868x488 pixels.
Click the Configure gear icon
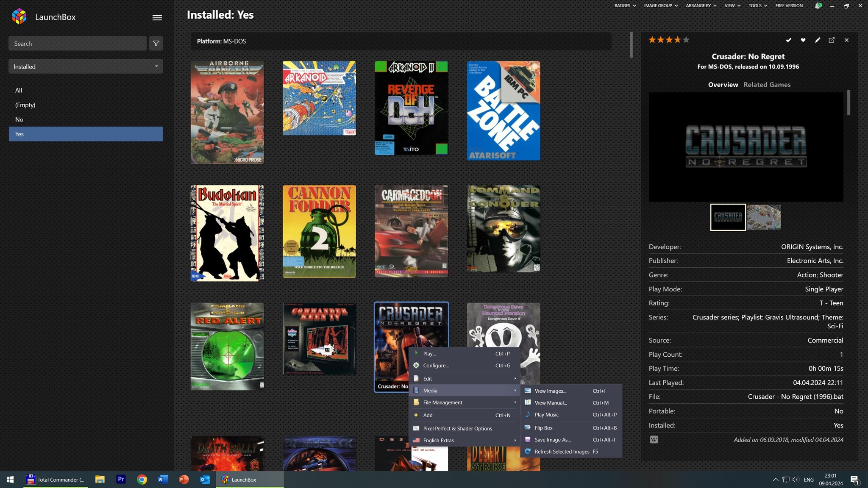point(416,365)
